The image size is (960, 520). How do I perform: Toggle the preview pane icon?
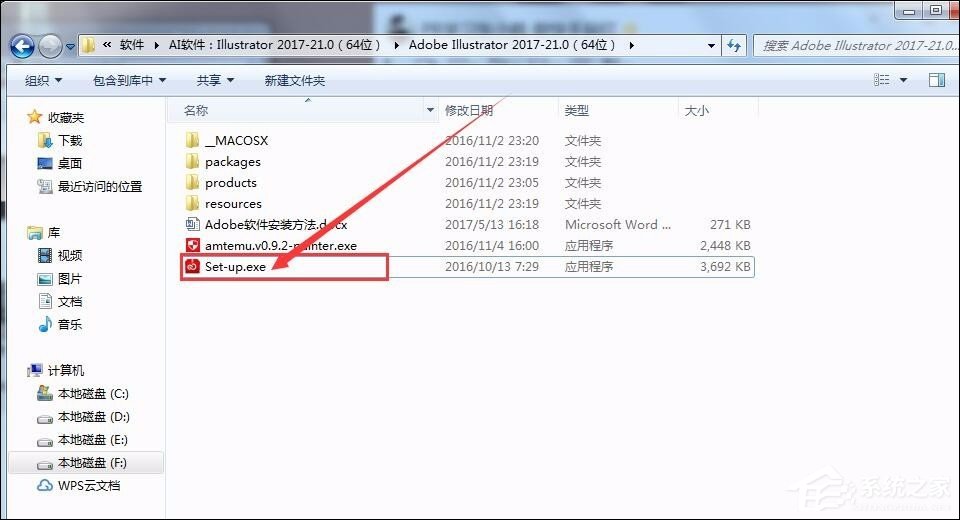point(937,80)
